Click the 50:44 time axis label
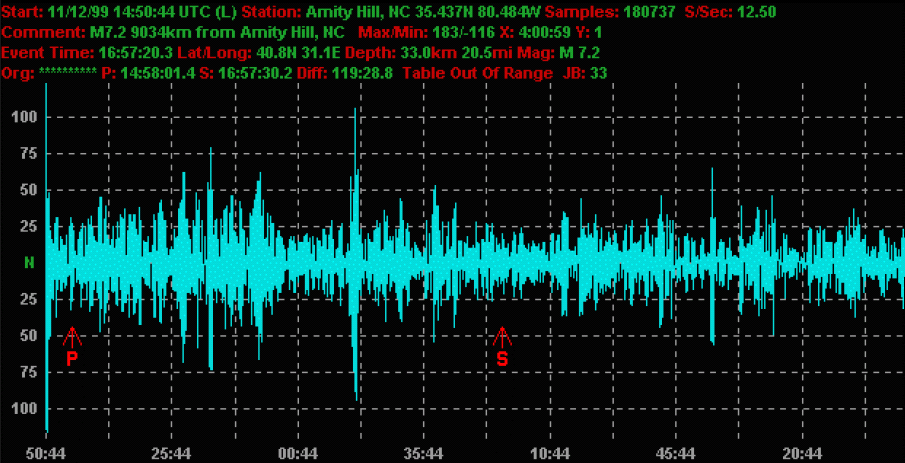 coord(47,453)
